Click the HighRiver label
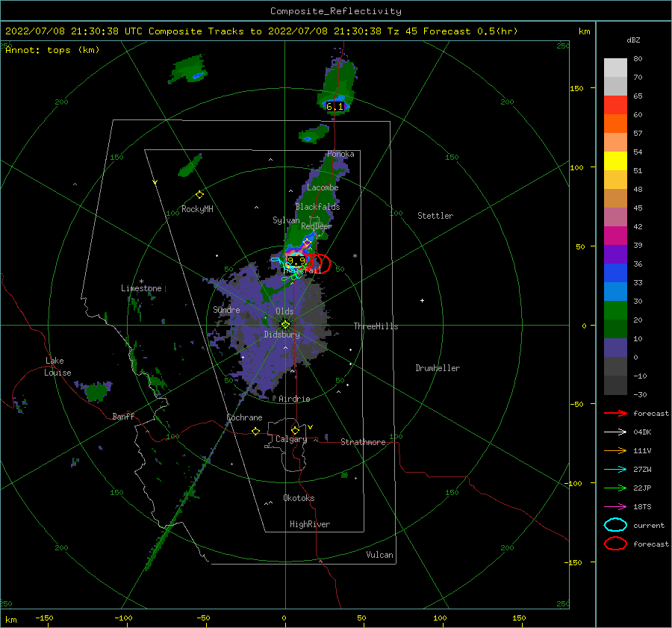This screenshot has width=672, height=628. (310, 524)
